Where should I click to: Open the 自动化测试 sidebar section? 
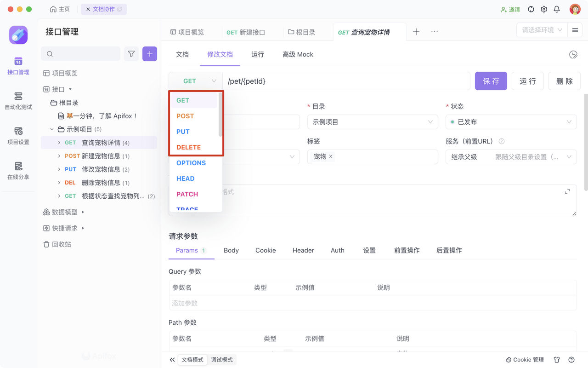[18, 100]
